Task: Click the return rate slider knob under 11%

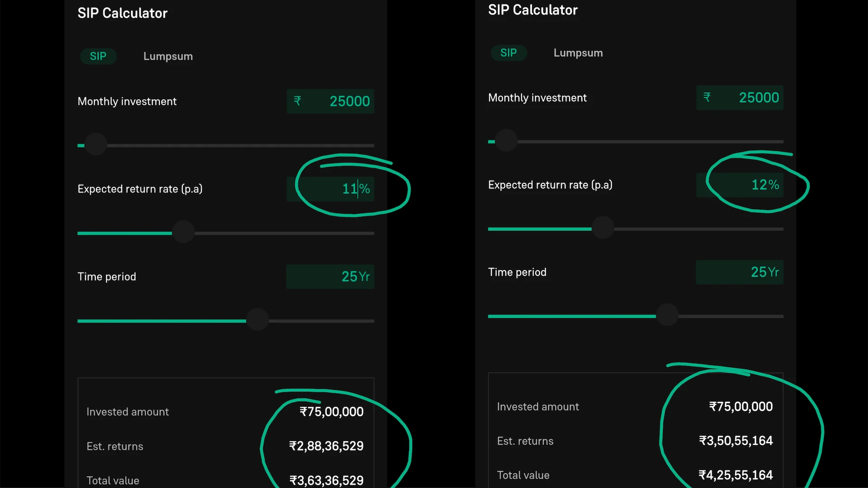Action: (x=184, y=232)
